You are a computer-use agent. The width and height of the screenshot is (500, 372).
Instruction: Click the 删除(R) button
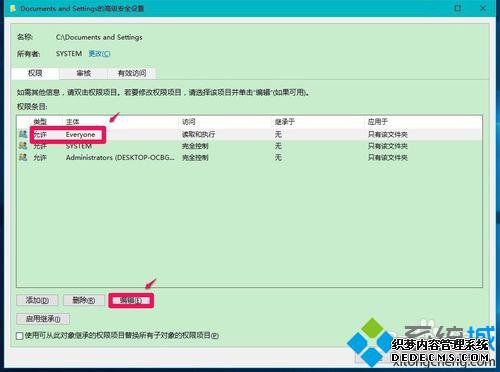point(84,300)
